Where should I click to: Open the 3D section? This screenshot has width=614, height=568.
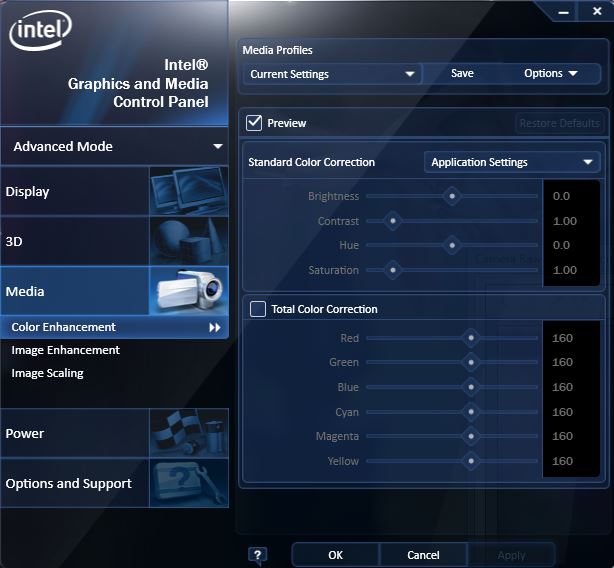[114, 241]
